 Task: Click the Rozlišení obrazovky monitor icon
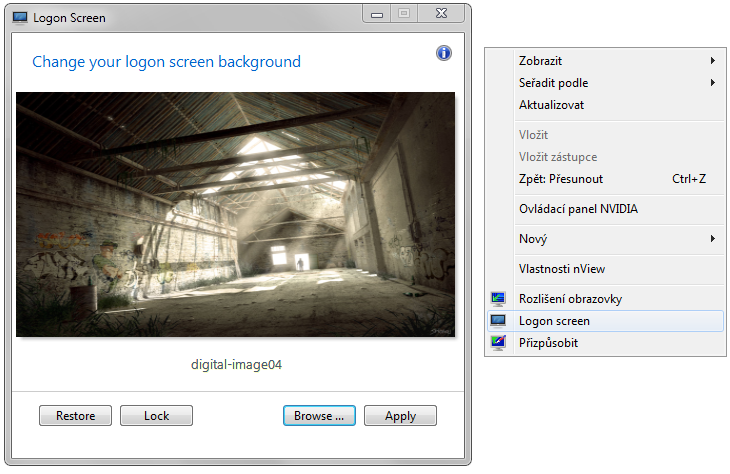click(x=498, y=298)
